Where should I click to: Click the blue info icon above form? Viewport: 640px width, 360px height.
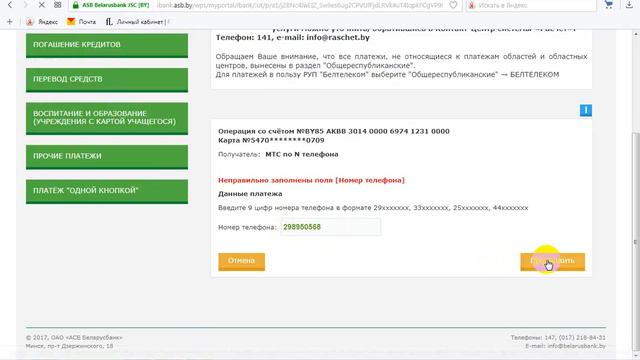pyautogui.click(x=586, y=110)
